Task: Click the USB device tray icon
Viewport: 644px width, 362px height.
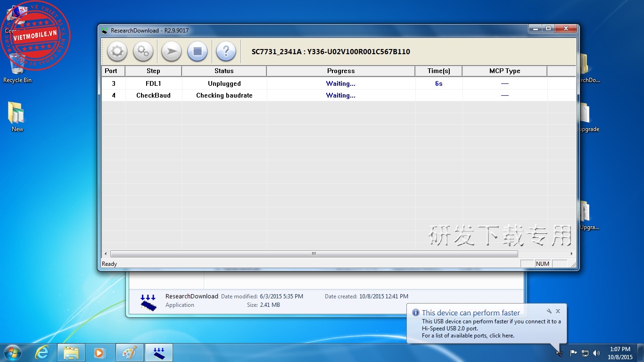Action: [560, 353]
